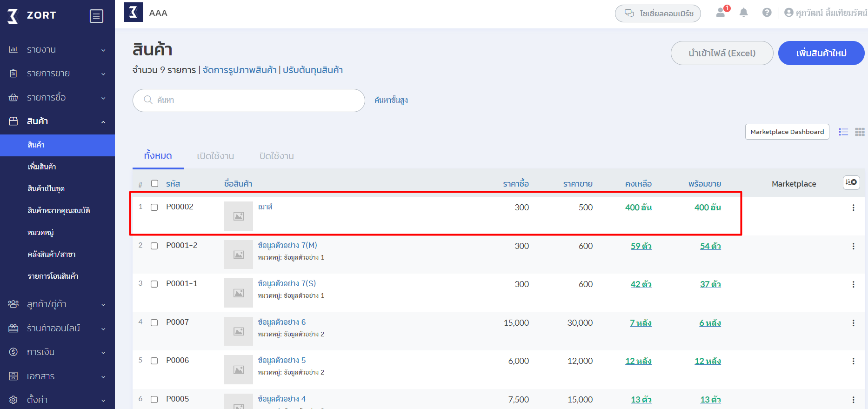The height and width of the screenshot is (409, 868).
Task: Check the box for product P0006
Action: [154, 361]
